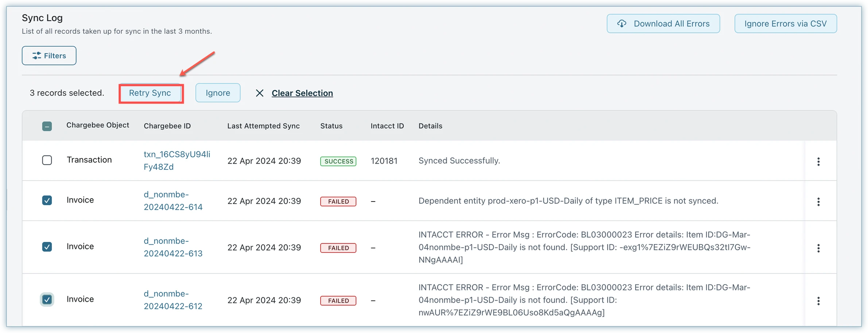Uncheck invoice d_nonmbe-20240422-612 checkbox

pyautogui.click(x=47, y=299)
